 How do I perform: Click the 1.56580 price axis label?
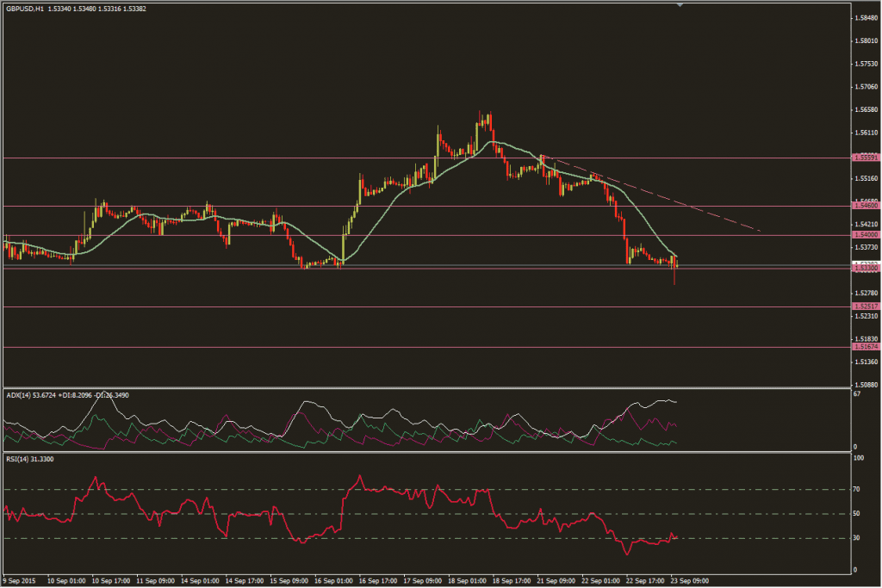tap(866, 110)
